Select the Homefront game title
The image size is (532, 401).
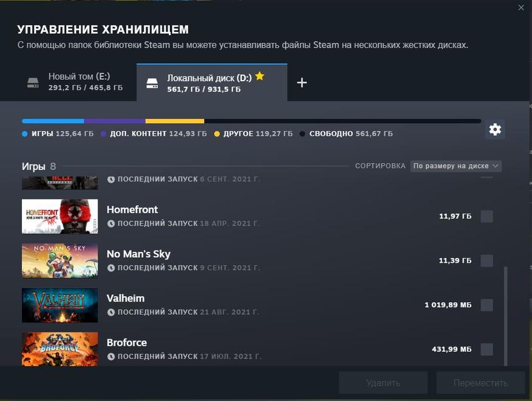(132, 210)
